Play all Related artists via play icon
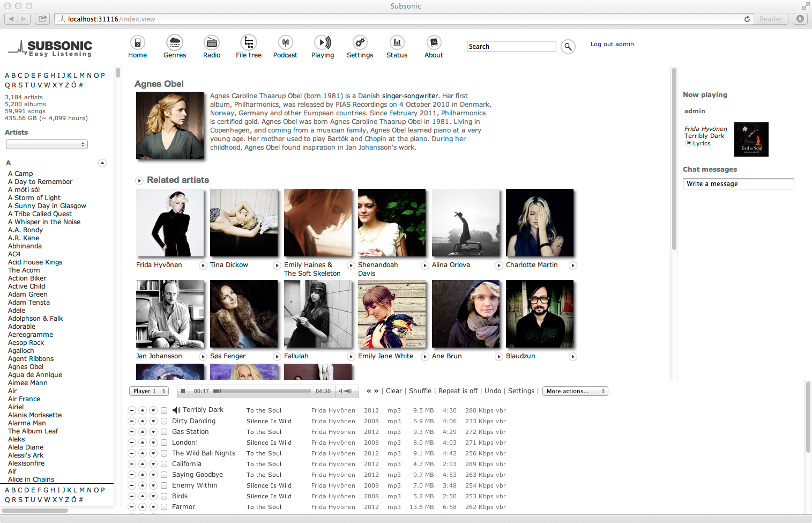Image resolution: width=812 pixels, height=523 pixels. [x=139, y=181]
